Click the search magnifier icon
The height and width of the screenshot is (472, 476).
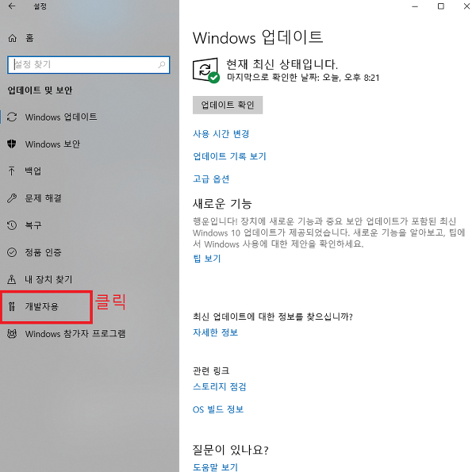coord(162,65)
